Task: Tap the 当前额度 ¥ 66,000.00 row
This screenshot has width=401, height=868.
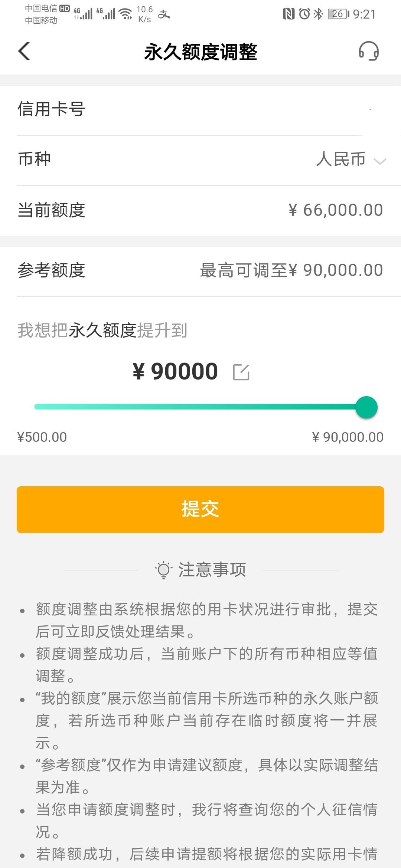Action: [200, 210]
